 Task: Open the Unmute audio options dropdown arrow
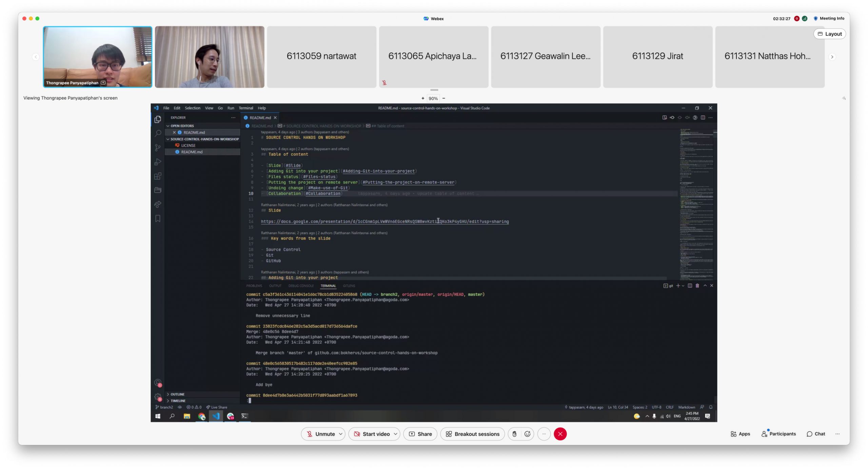click(x=340, y=434)
